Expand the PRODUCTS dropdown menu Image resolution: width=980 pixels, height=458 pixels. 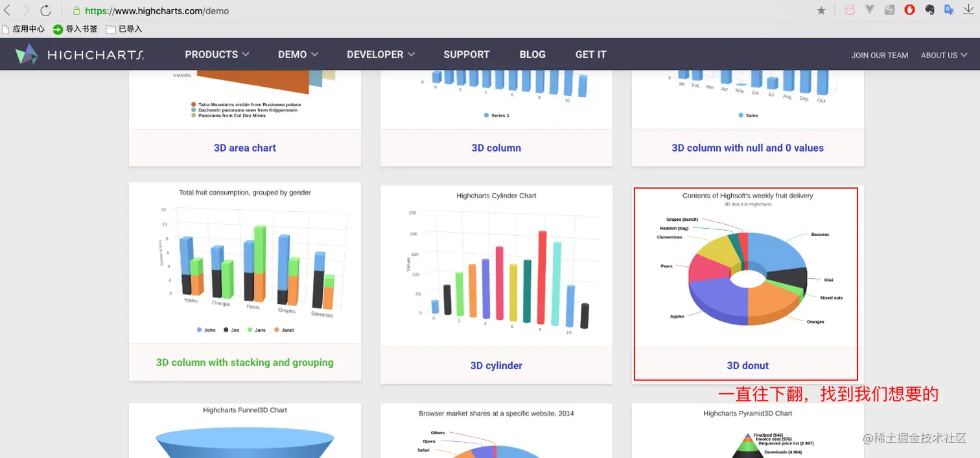(x=217, y=54)
